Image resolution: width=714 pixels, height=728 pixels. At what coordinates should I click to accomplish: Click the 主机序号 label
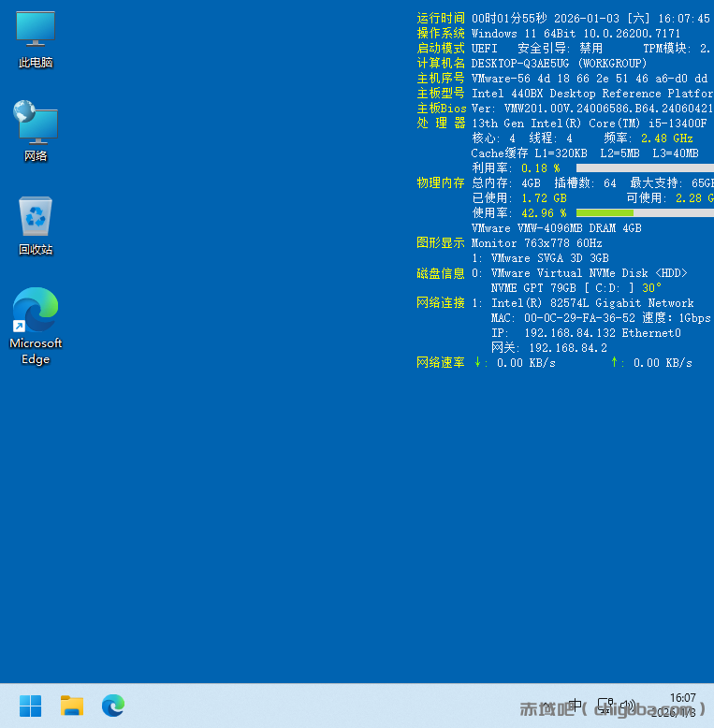coord(440,78)
